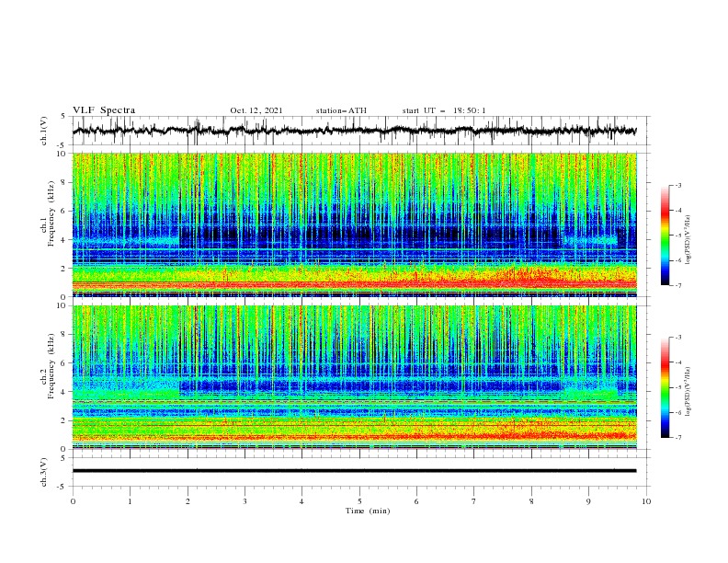Click the "-3" label on ch.2 color bar
Viewport: 728px width, 563px height.
(678, 338)
